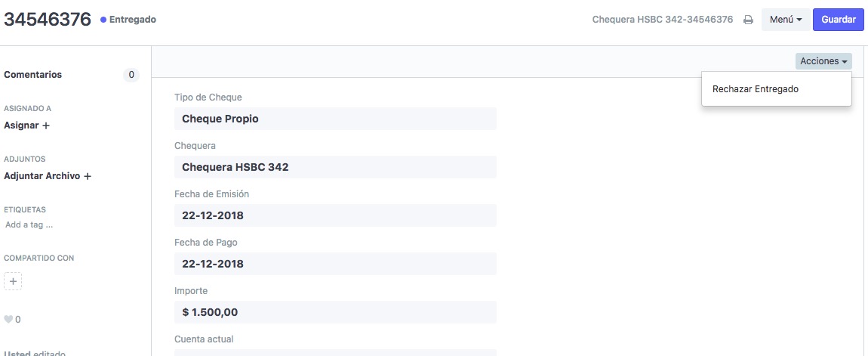Click the plus icon beside Asignar

click(x=46, y=125)
